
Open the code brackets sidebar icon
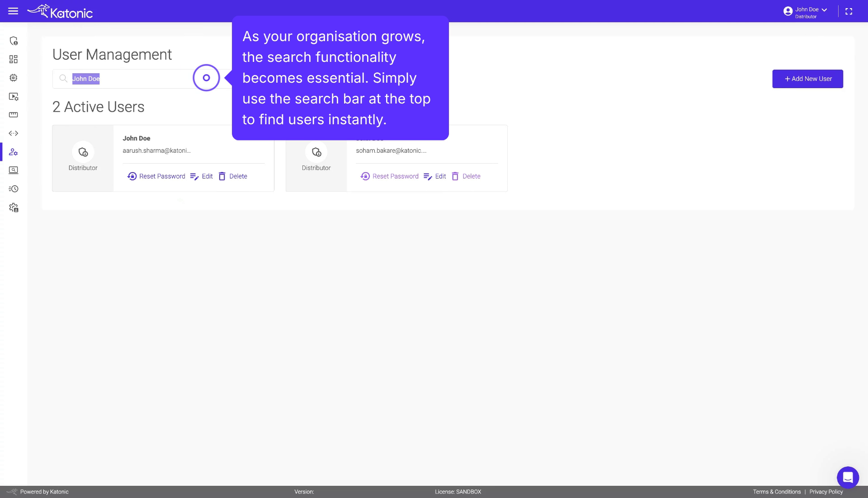(14, 133)
